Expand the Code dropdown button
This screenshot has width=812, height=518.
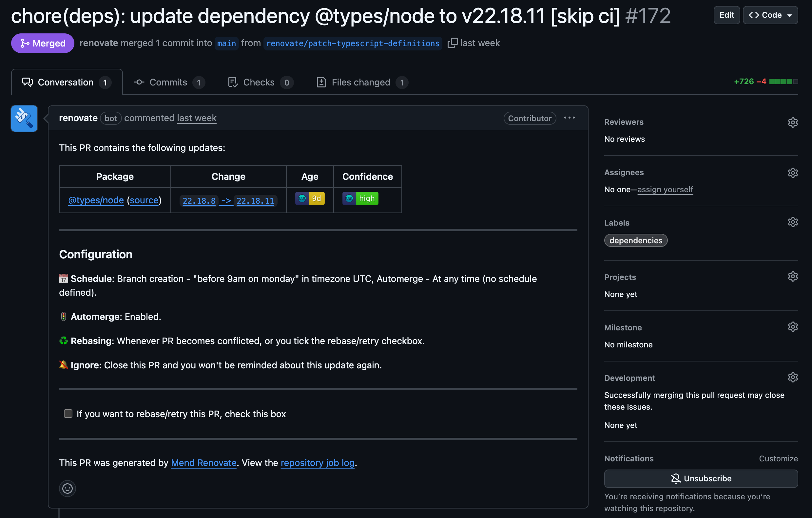(770, 15)
